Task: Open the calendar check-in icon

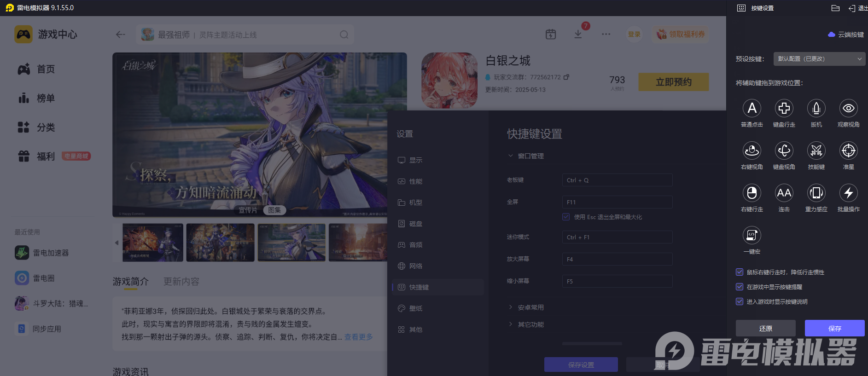Action: [x=551, y=34]
